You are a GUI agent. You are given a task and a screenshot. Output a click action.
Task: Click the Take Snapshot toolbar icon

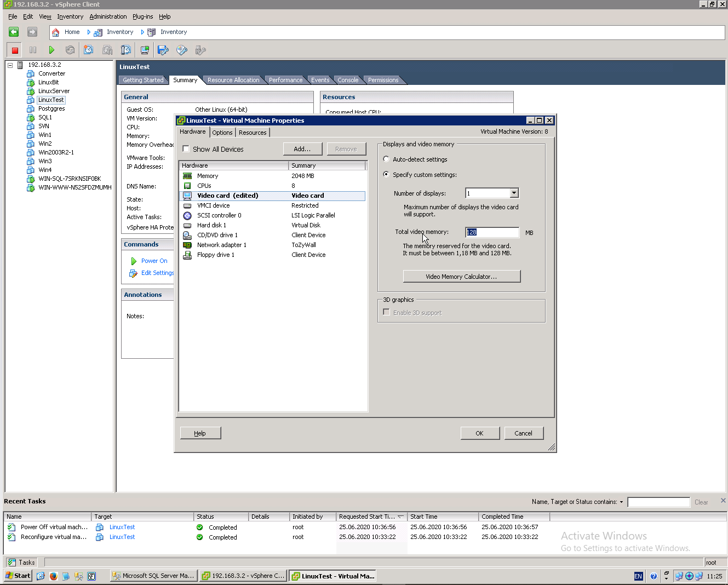88,50
